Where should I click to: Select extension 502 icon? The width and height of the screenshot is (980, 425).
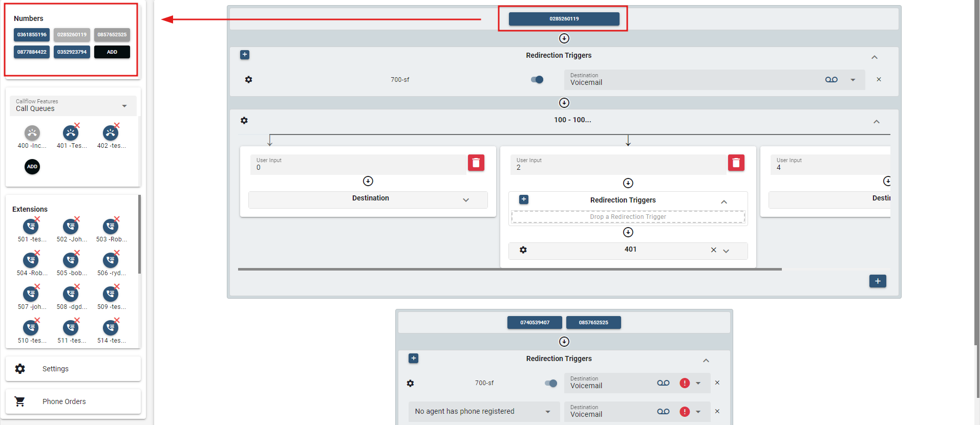tap(71, 227)
